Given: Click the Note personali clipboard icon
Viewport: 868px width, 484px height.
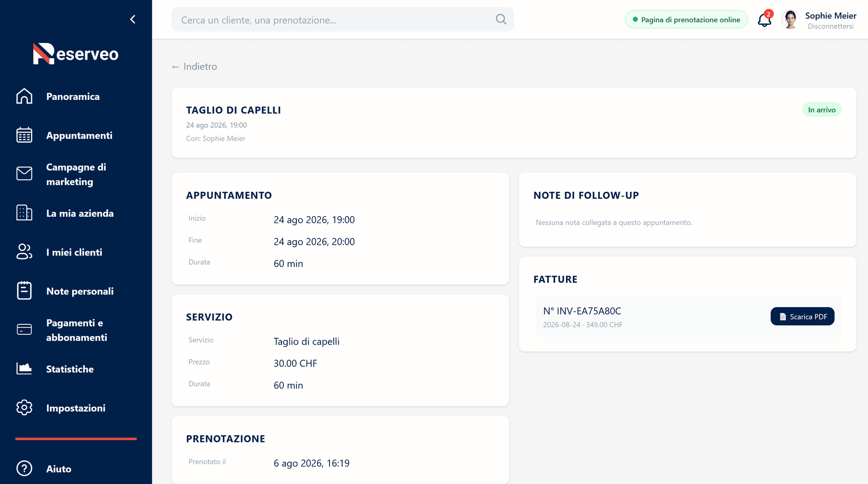Looking at the screenshot, I should point(24,291).
